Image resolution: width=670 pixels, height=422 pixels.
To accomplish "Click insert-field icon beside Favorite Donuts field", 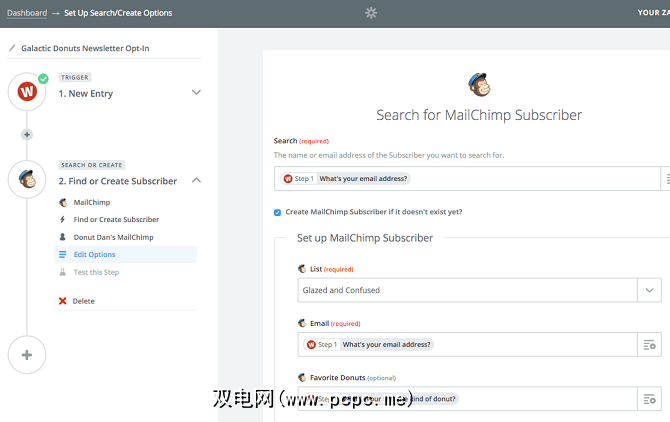I will tap(649, 399).
